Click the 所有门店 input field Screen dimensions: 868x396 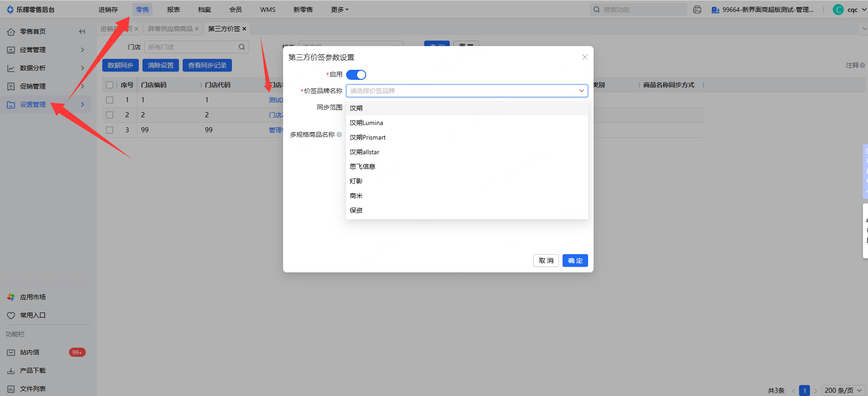click(x=197, y=47)
